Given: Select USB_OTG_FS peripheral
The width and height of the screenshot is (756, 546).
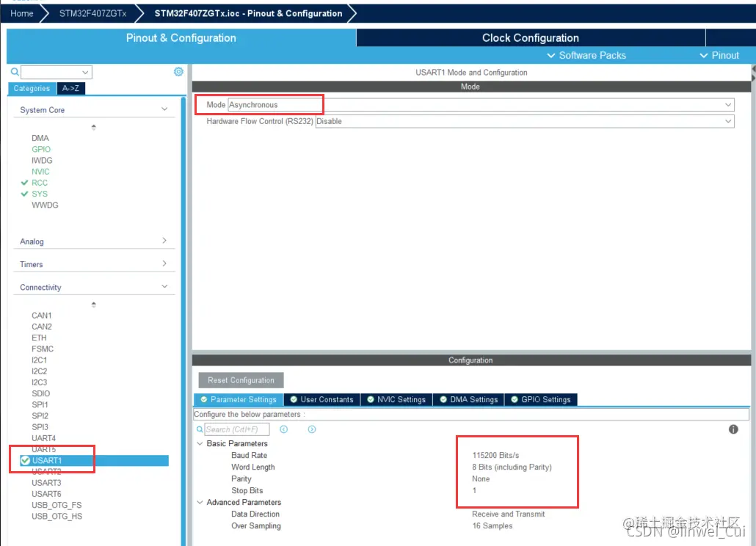Looking at the screenshot, I should coord(57,505).
